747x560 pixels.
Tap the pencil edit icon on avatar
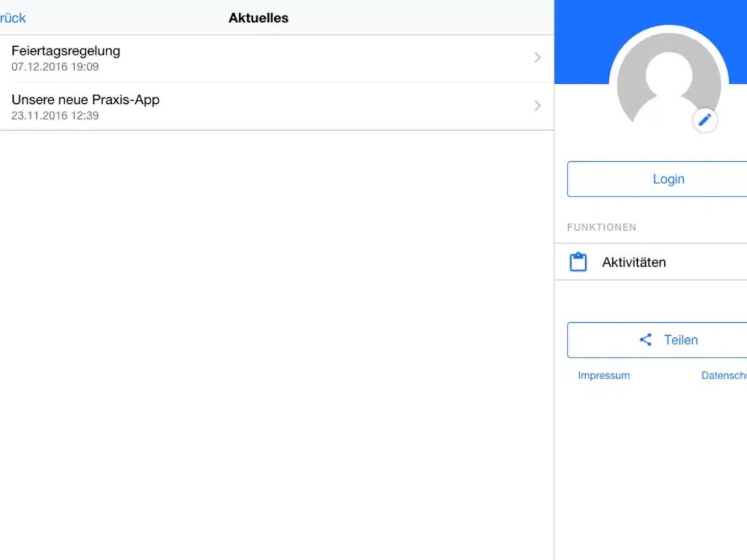(x=705, y=120)
